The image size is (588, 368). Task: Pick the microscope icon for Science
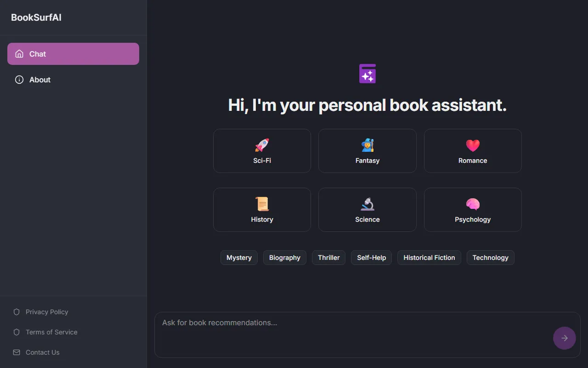[x=367, y=204]
